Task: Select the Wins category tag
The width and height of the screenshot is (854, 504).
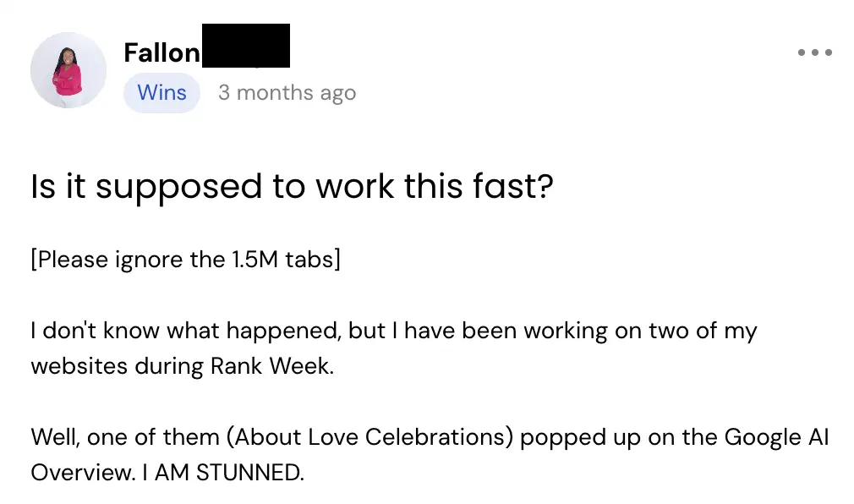Action: pyautogui.click(x=161, y=92)
